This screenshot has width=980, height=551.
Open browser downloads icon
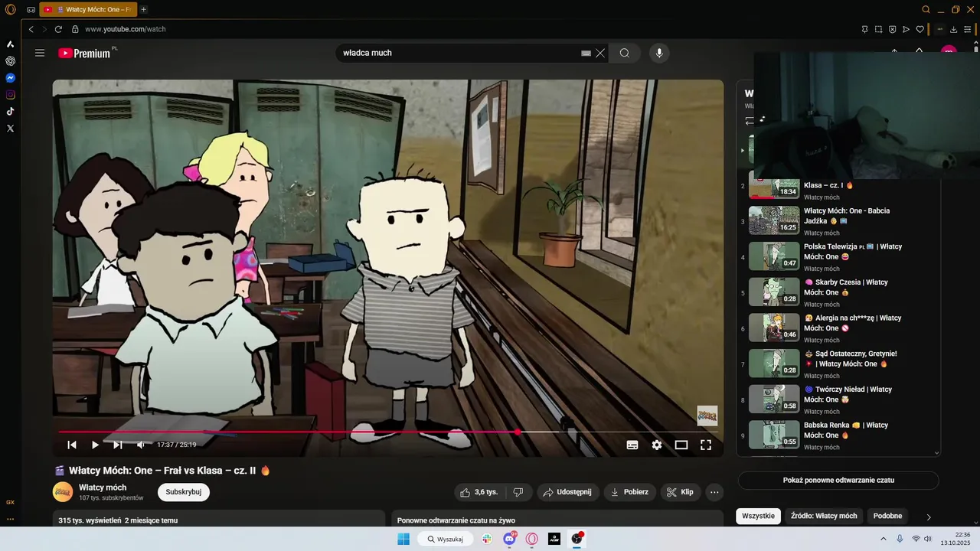[x=954, y=29]
